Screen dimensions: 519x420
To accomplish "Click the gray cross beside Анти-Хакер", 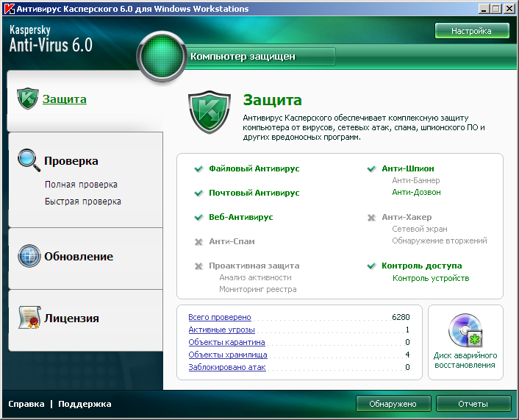I will pos(371,218).
